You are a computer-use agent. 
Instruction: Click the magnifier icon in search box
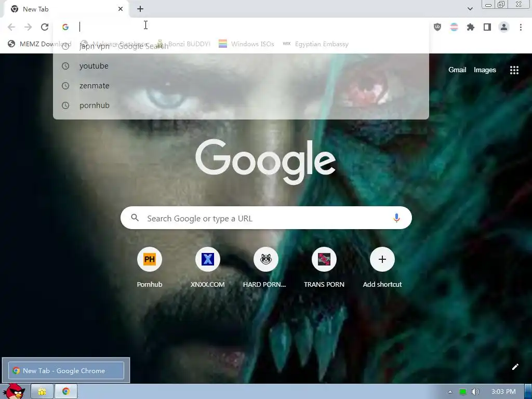click(135, 218)
